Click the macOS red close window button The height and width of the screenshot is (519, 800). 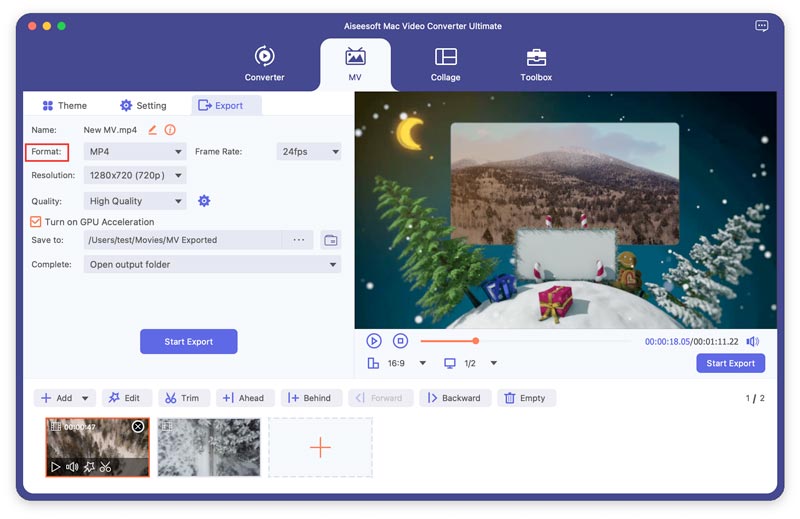pos(32,26)
